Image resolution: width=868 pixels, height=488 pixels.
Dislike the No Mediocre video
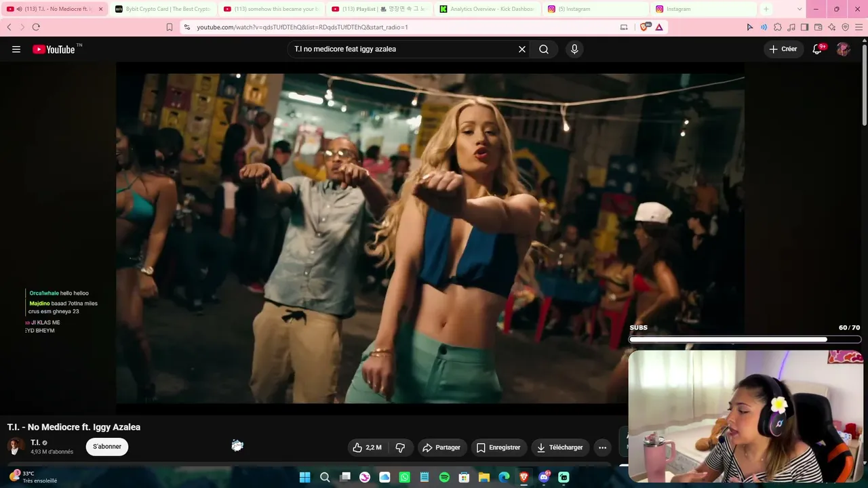point(400,447)
